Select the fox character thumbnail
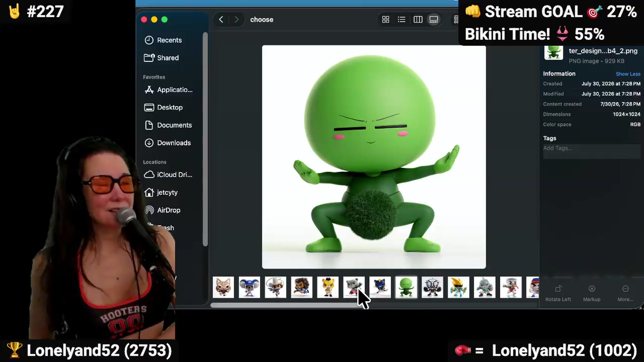 point(223,287)
